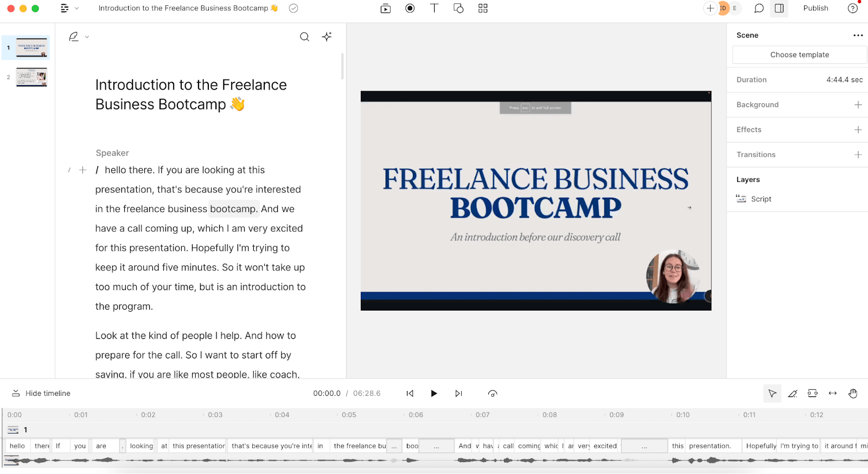Select the Blade tool in timeline toolbar
Image resolution: width=868 pixels, height=474 pixels.
793,394
